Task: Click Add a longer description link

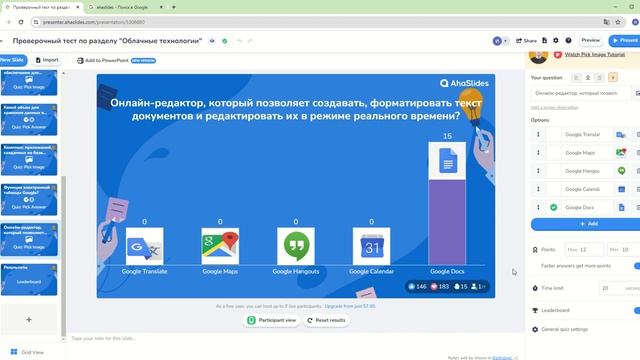Action: pyautogui.click(x=554, y=108)
